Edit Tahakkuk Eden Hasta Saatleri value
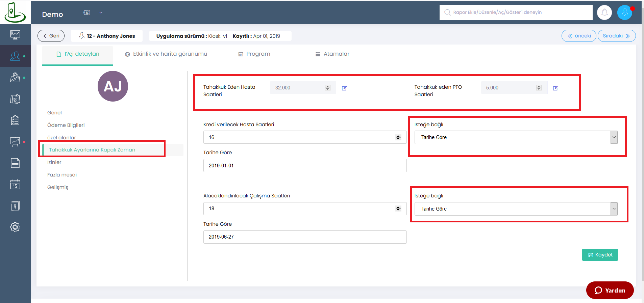 point(344,88)
